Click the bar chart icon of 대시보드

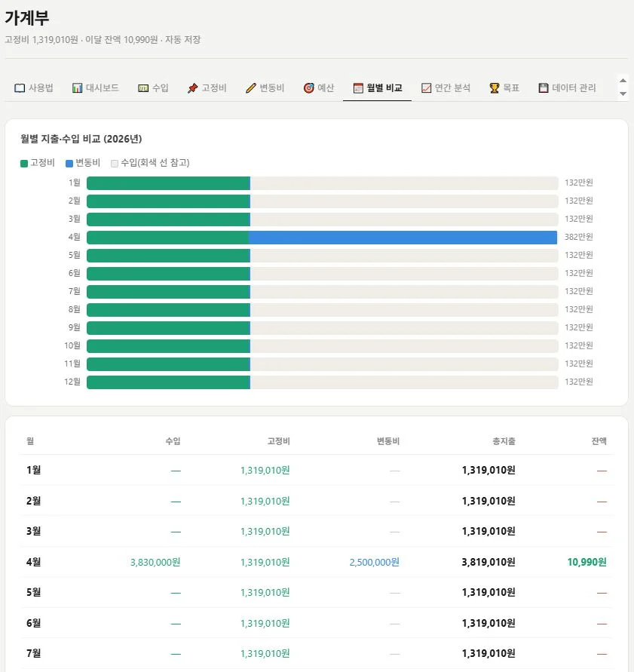tap(77, 87)
